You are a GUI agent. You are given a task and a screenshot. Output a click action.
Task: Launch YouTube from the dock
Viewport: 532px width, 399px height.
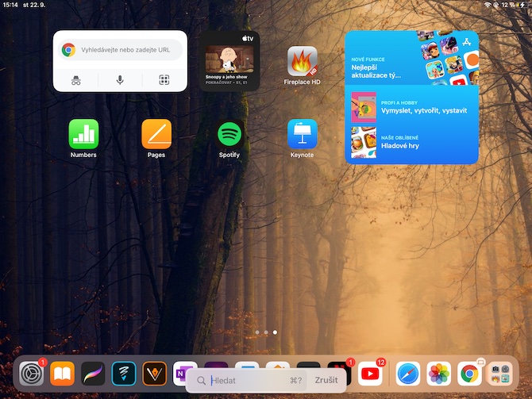[370, 374]
